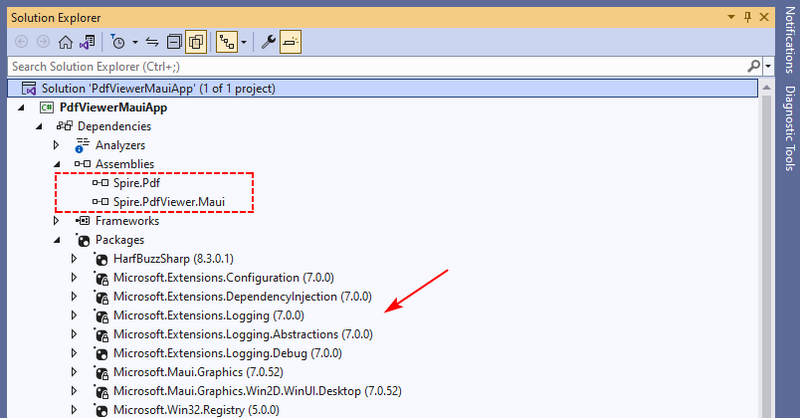The image size is (800, 418).
Task: Go to Home view in Solution Explorer
Action: pos(65,42)
